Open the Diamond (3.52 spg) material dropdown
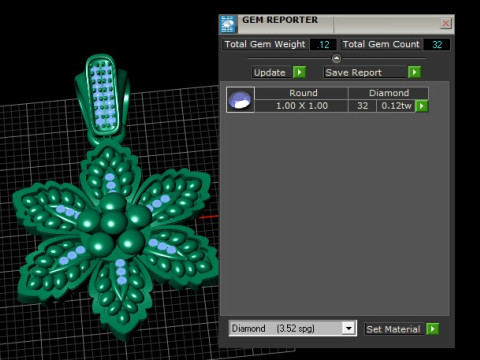This screenshot has width=480, height=360. [x=348, y=328]
